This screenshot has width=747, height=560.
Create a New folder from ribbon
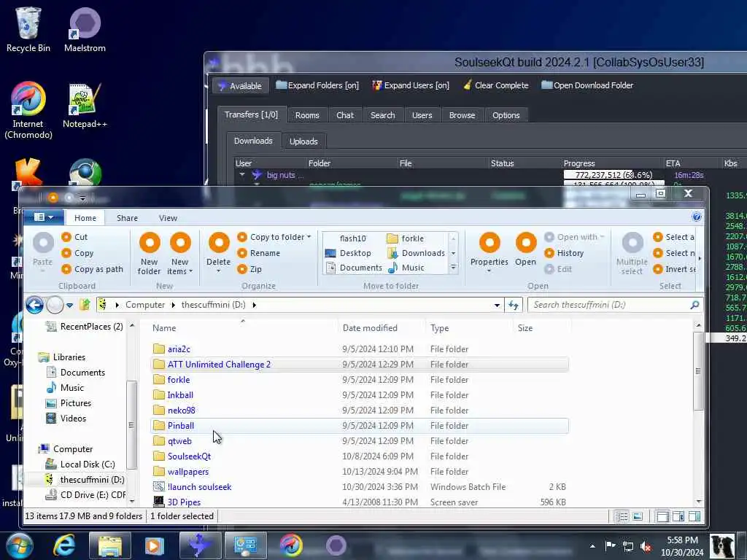(149, 253)
